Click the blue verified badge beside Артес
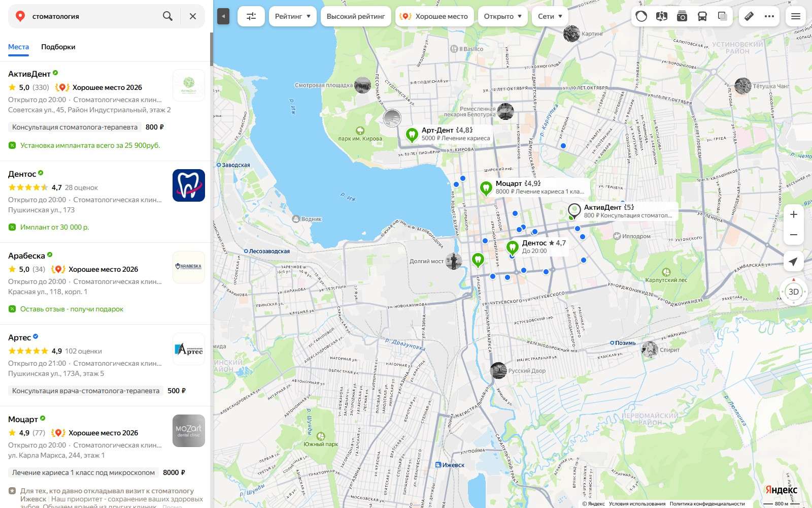Image resolution: width=812 pixels, height=508 pixels. pos(36,336)
